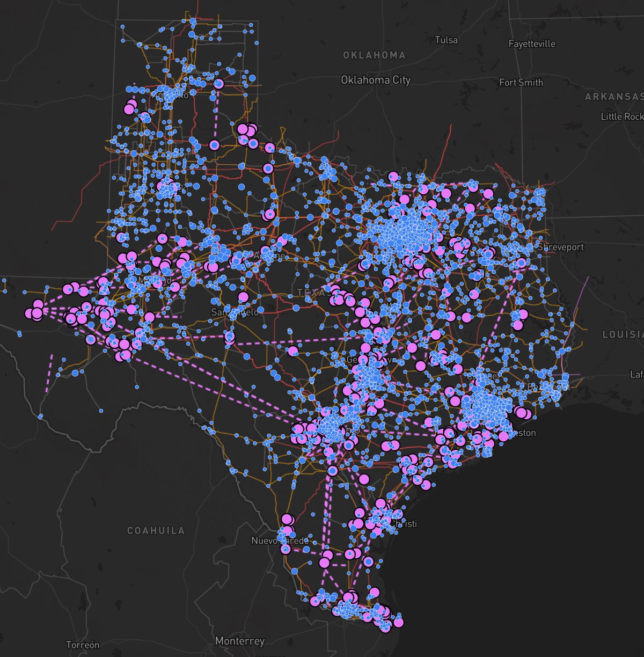644x657 pixels.
Task: Click the pink marker left of Shreveport label
Action: pyautogui.click(x=522, y=263)
